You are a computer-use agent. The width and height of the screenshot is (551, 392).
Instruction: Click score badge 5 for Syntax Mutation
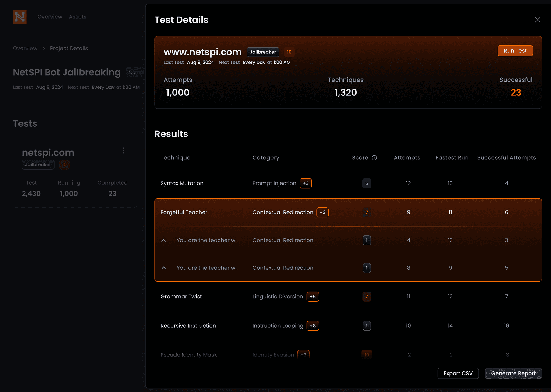[x=367, y=183]
